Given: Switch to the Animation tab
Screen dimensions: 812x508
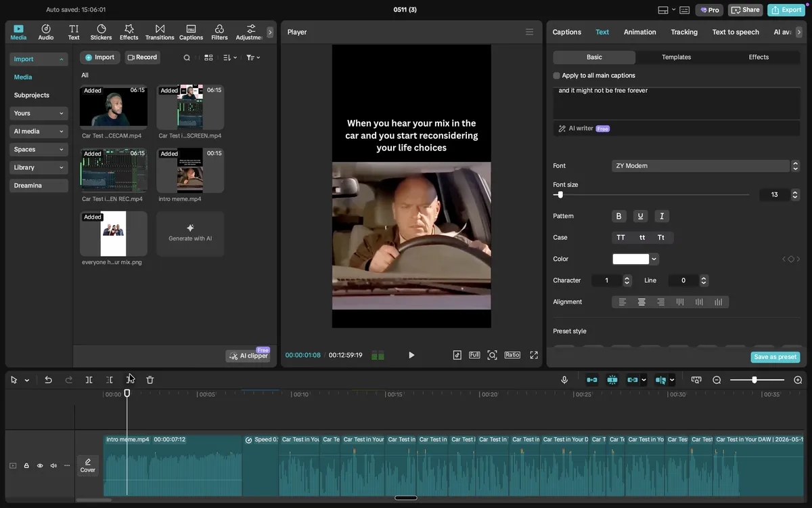Looking at the screenshot, I should click(x=640, y=32).
